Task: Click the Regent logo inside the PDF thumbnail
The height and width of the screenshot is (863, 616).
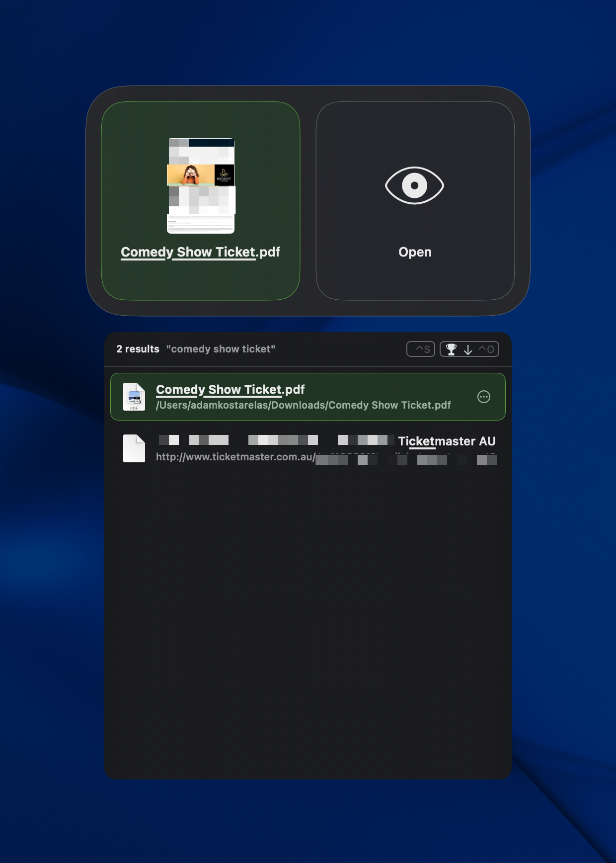Action: click(x=224, y=175)
